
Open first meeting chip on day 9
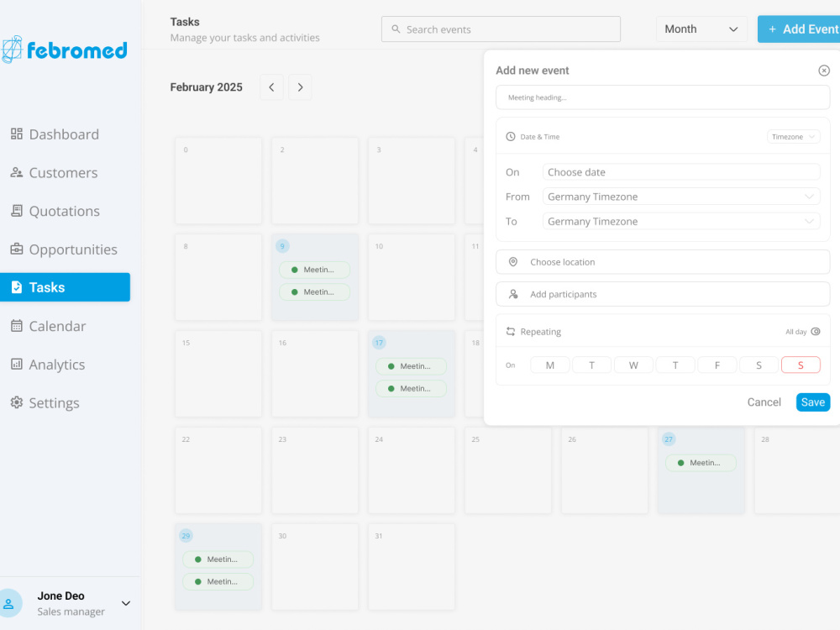tap(314, 270)
